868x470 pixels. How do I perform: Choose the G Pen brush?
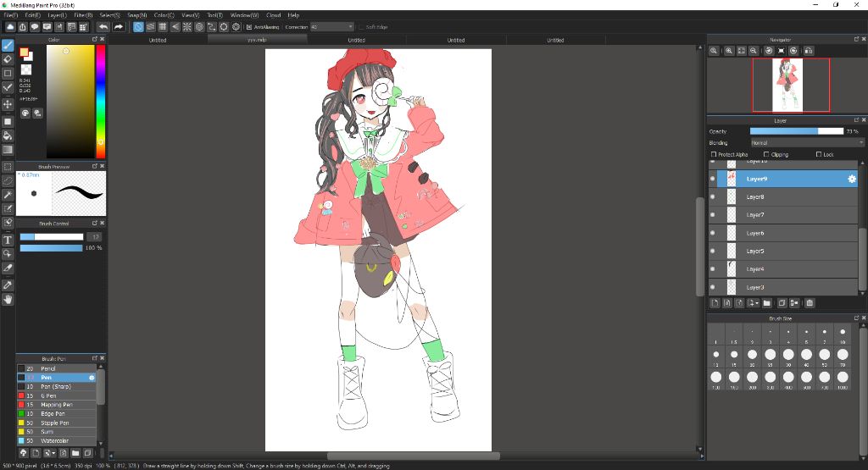[x=57, y=396]
